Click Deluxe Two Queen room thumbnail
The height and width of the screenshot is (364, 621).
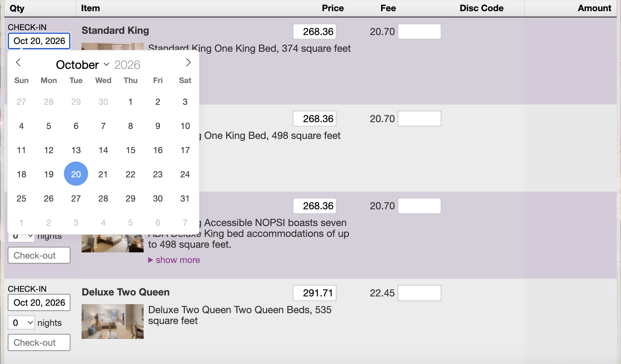tap(113, 321)
